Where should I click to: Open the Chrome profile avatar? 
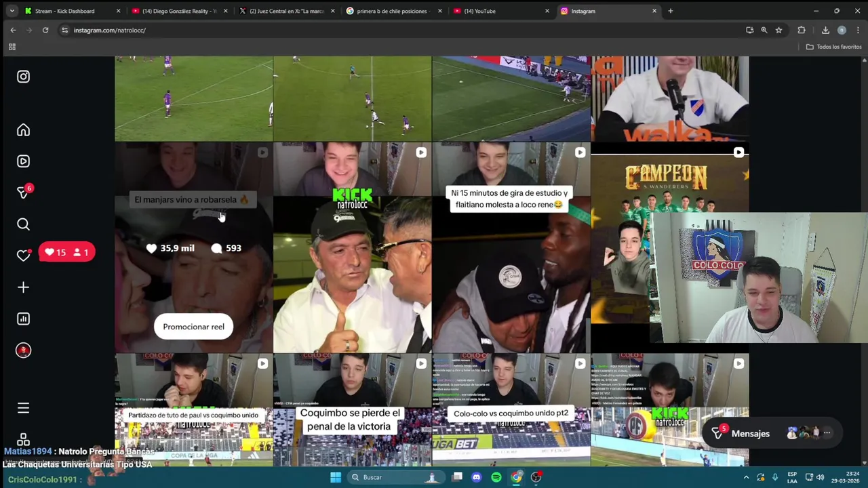pyautogui.click(x=842, y=30)
